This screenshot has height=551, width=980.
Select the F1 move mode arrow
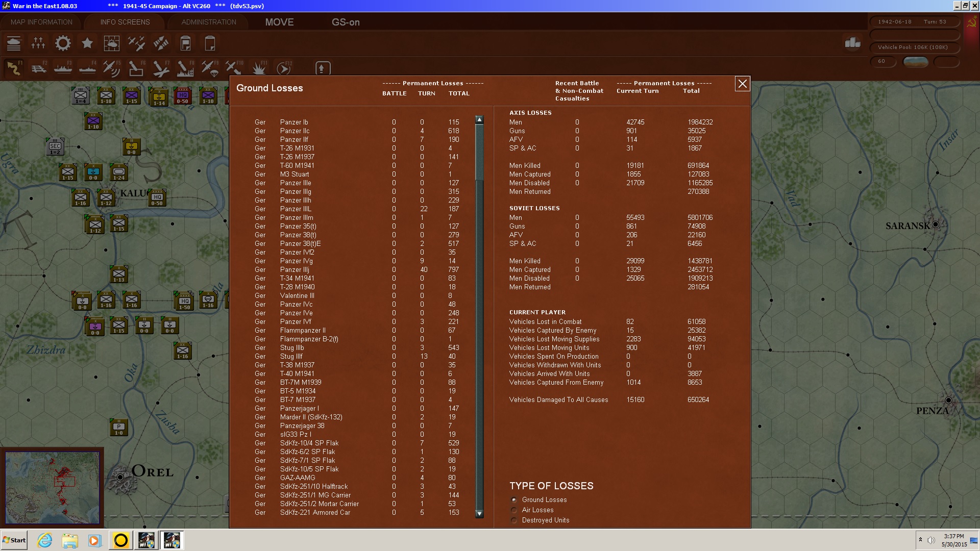click(14, 68)
